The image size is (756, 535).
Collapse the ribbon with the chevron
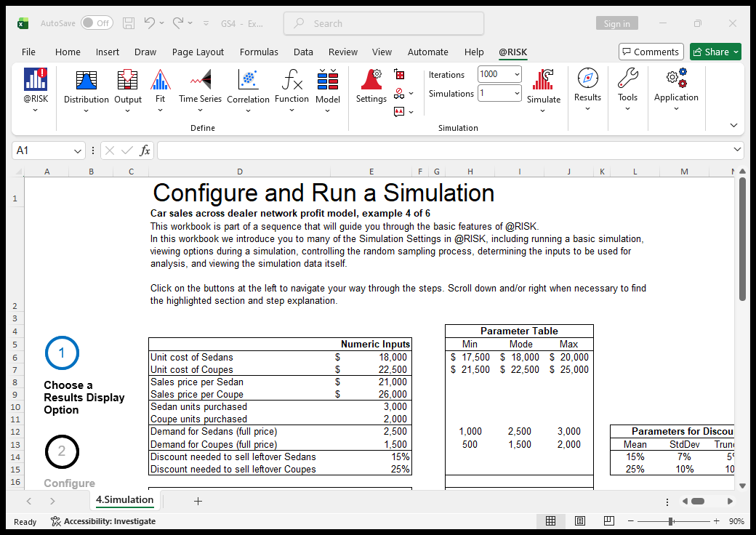coord(733,125)
